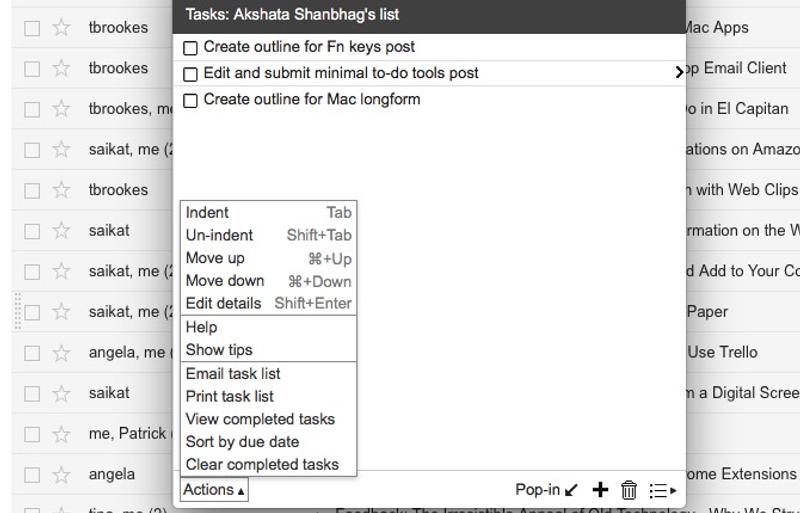Image resolution: width=800 pixels, height=513 pixels.
Task: Click the Pop-in button
Action: tap(546, 490)
